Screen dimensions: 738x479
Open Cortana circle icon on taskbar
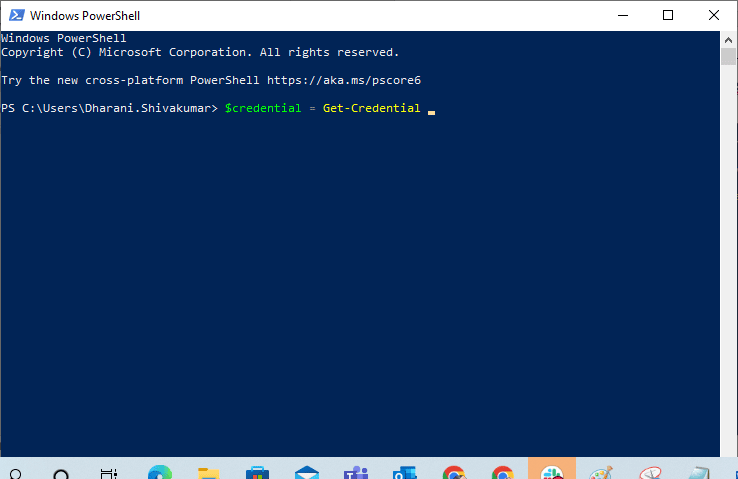pos(61,473)
